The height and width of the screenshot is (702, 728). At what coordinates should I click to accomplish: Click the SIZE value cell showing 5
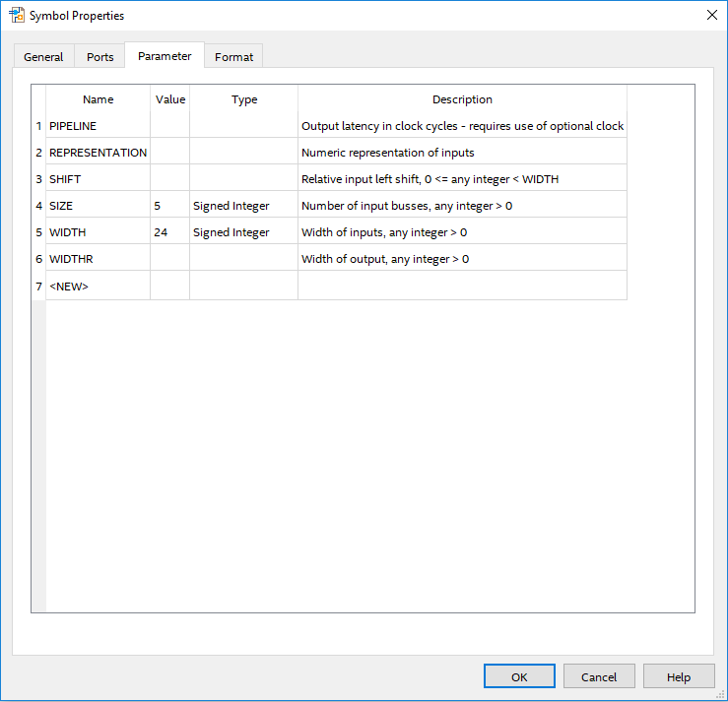point(169,205)
